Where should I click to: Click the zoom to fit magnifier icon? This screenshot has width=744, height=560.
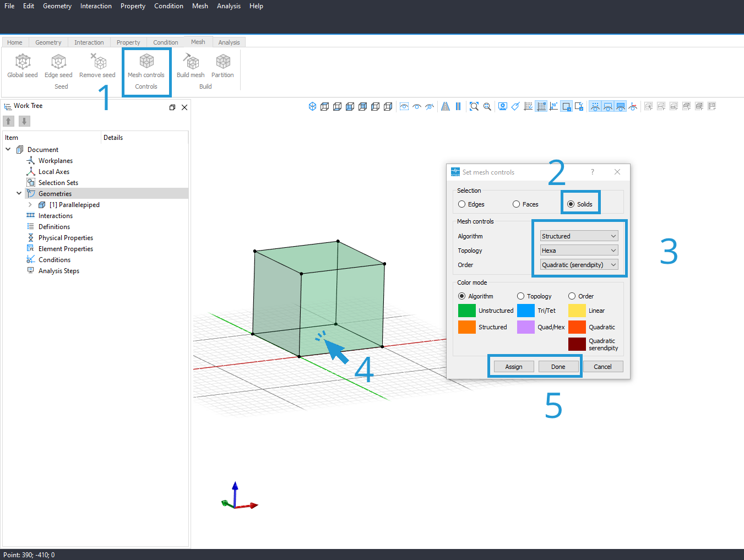click(x=474, y=106)
